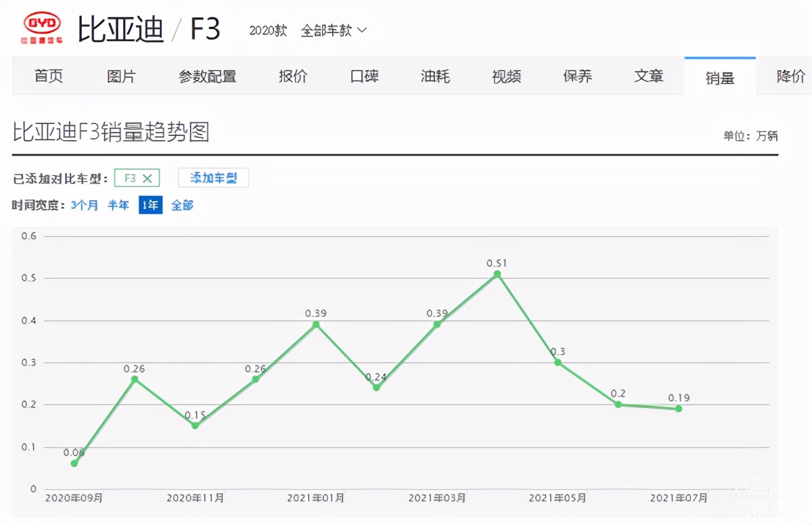The height and width of the screenshot is (525, 812).
Task: Click the 比亚迪 brand name link
Action: pyautogui.click(x=120, y=30)
